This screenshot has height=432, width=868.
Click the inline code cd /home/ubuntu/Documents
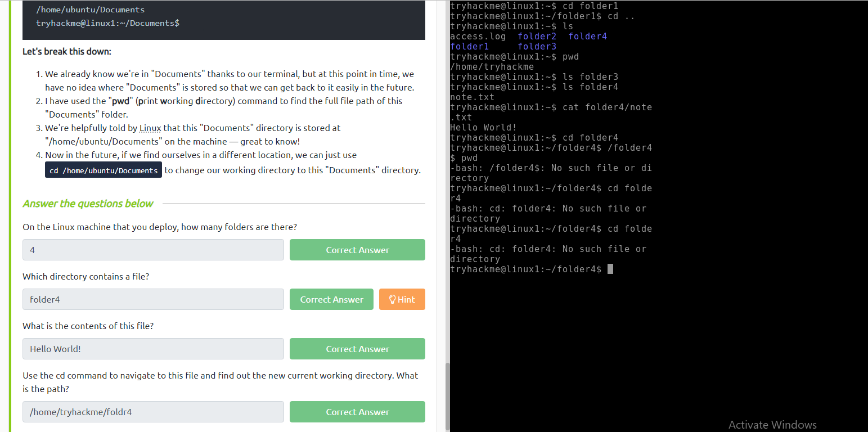[104, 170]
